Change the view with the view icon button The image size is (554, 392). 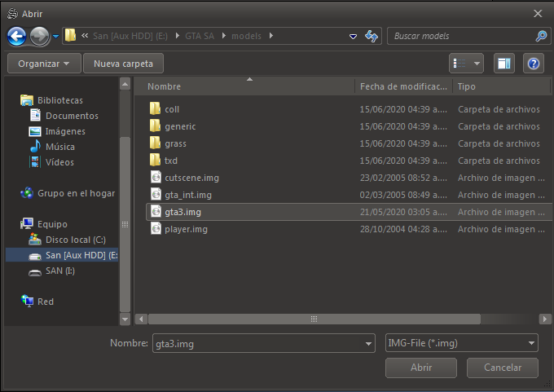click(459, 64)
